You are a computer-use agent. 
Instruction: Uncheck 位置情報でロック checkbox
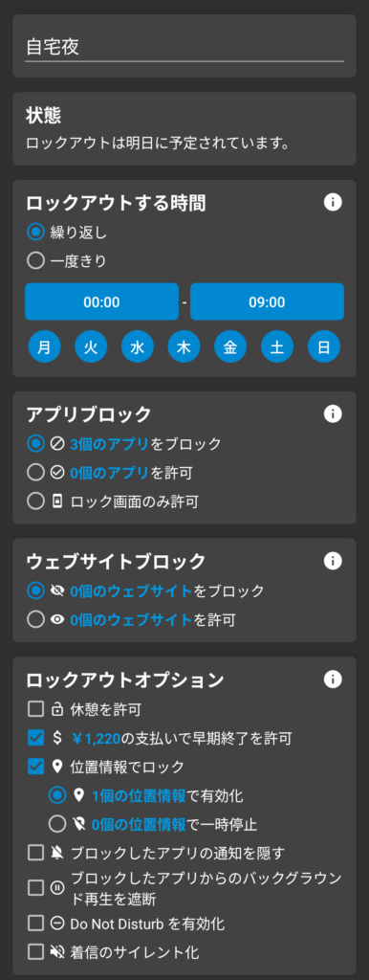pos(36,767)
